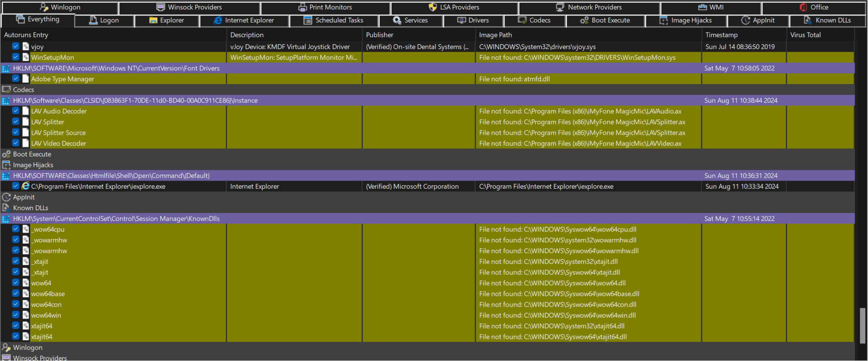Image resolution: width=868 pixels, height=361 pixels.
Task: Sort by Image Path column header
Action: pos(588,35)
